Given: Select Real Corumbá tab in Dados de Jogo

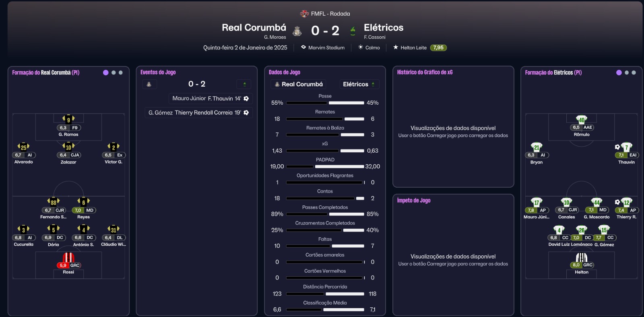Looking at the screenshot, I should pos(298,84).
